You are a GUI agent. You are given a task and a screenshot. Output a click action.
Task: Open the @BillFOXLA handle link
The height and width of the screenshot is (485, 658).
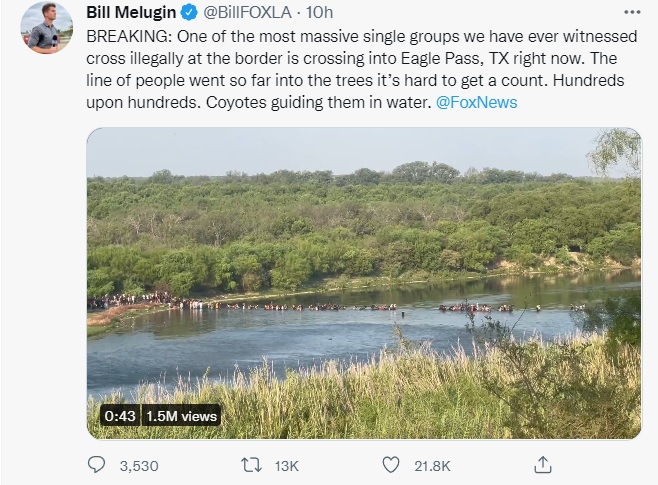247,13
